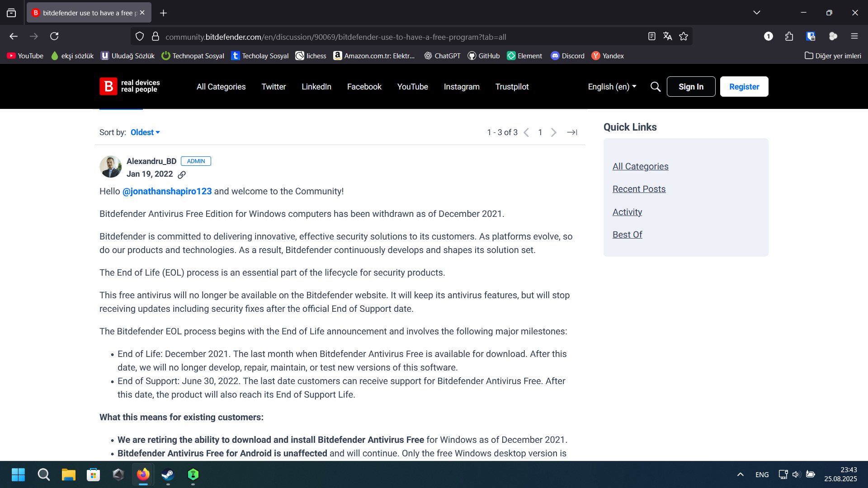868x488 pixels.
Task: Bookmark this page with the star icon
Action: (684, 37)
